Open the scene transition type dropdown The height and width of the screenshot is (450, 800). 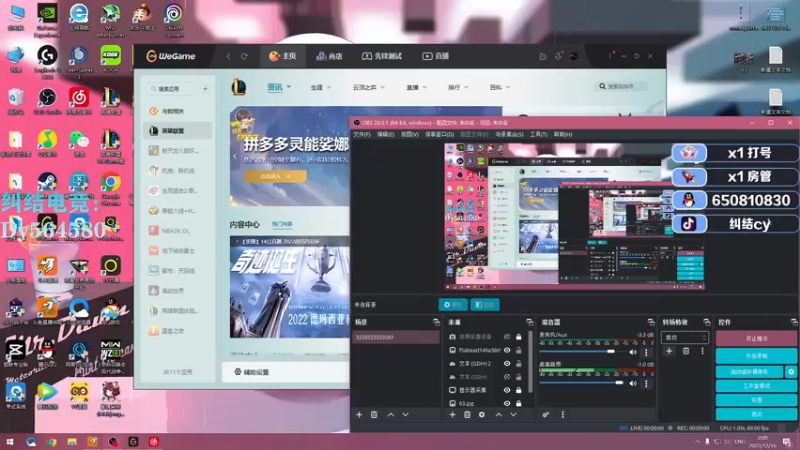coord(685,337)
